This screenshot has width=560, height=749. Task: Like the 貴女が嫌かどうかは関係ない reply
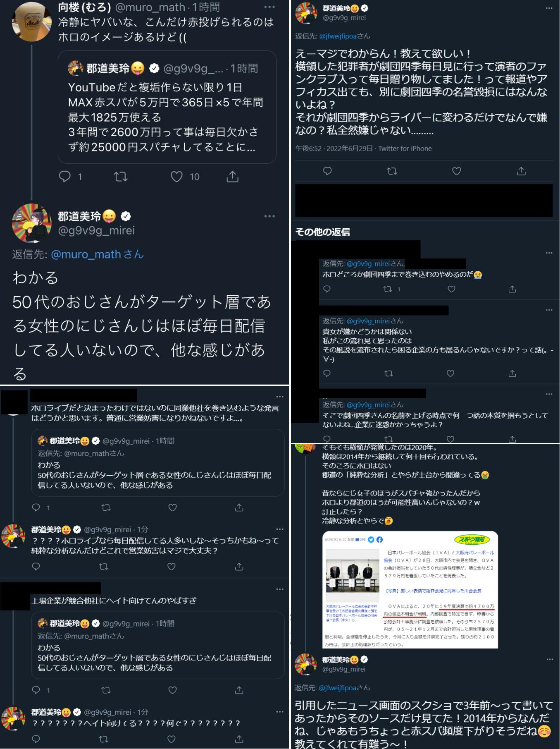450,373
